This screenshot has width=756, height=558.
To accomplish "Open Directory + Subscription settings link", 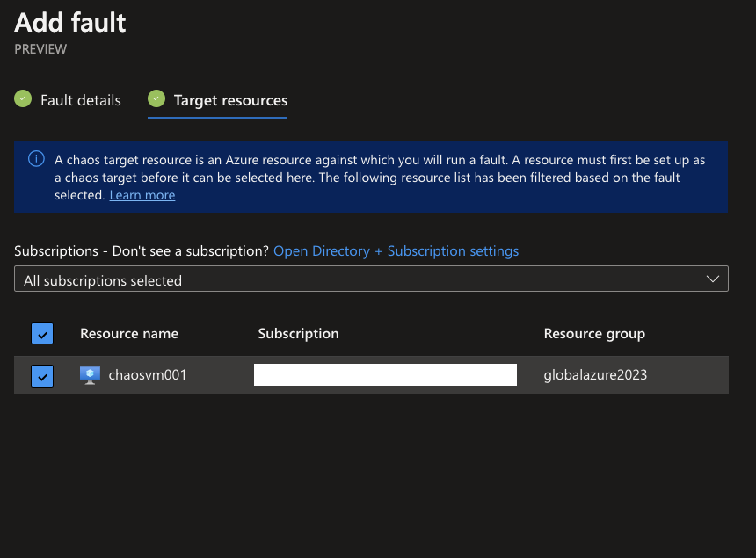I will 396,251.
